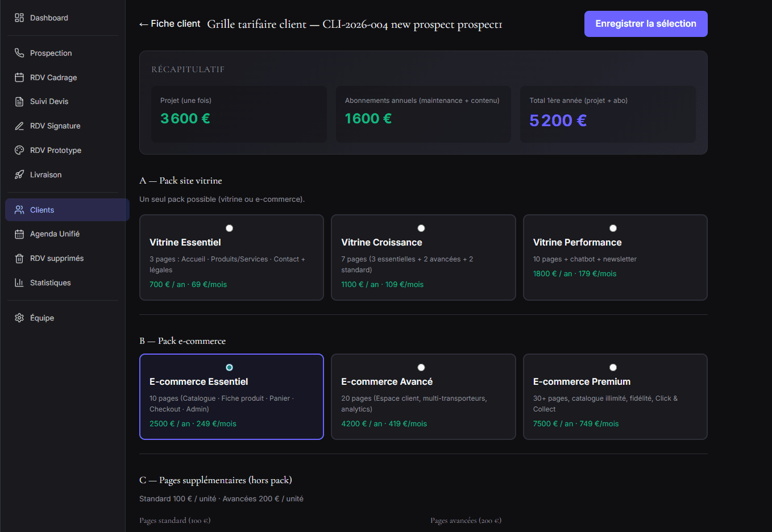Click the Total 1ère année summary card
This screenshot has width=772, height=532.
607,114
